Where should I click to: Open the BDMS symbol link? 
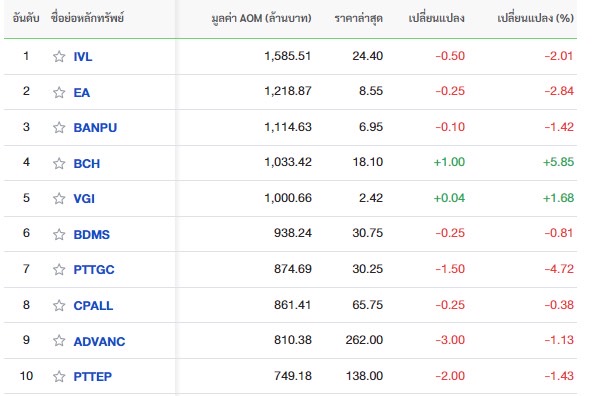(91, 234)
